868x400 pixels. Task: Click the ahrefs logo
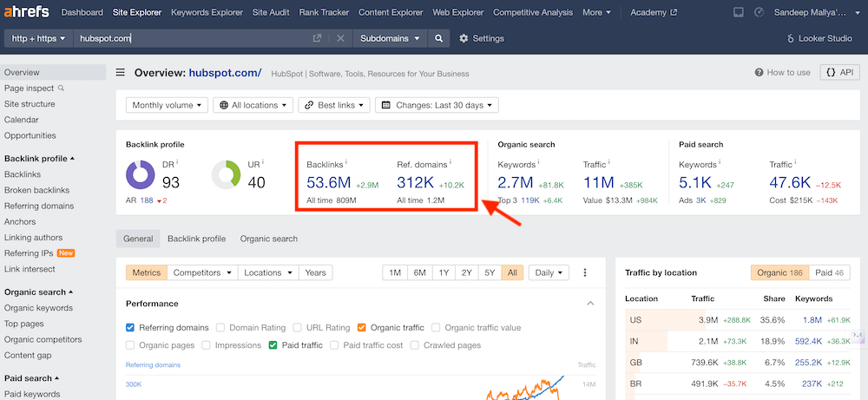25,13
